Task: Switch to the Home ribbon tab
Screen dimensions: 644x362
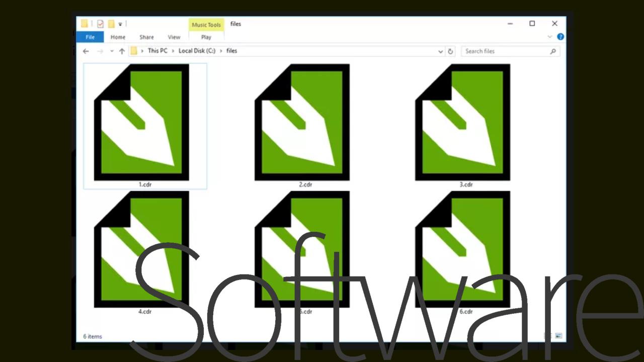Action: click(118, 37)
